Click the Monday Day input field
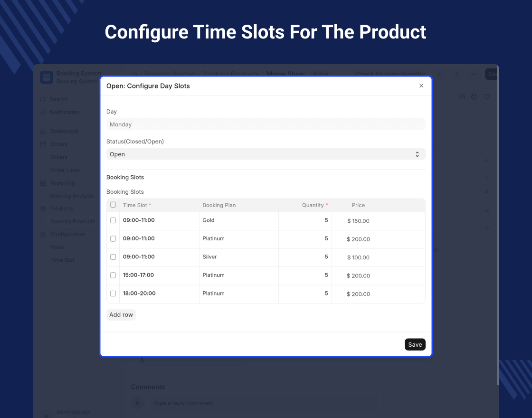The height and width of the screenshot is (418, 532). coord(266,124)
